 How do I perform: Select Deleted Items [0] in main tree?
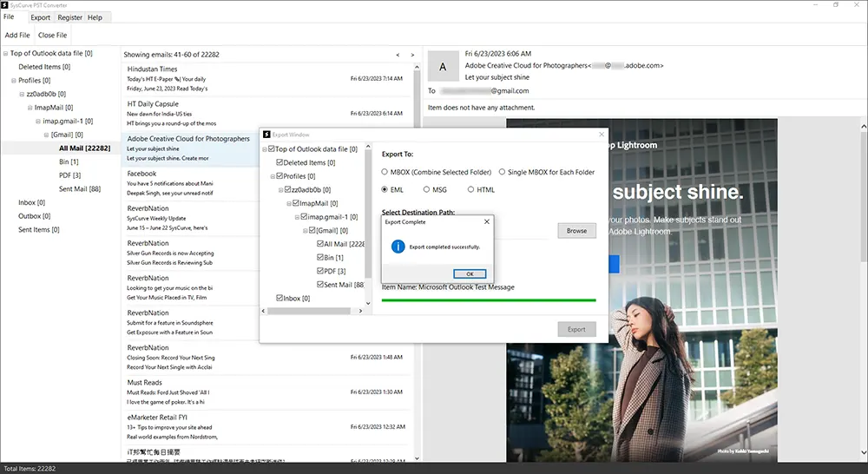[x=44, y=67]
